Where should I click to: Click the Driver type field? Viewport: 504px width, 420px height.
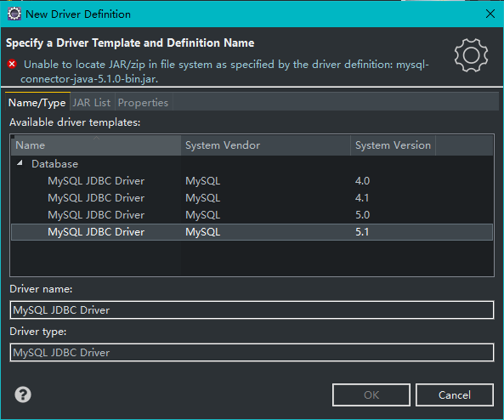click(x=252, y=353)
